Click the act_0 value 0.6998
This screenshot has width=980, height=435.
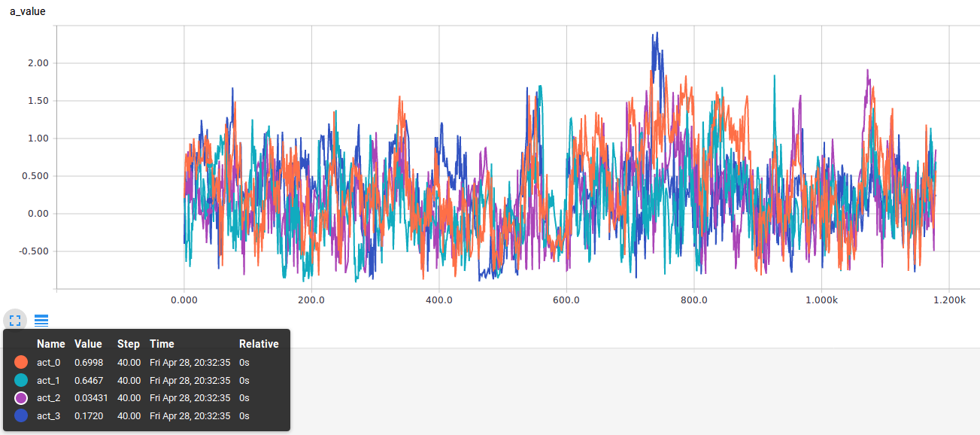pos(89,362)
